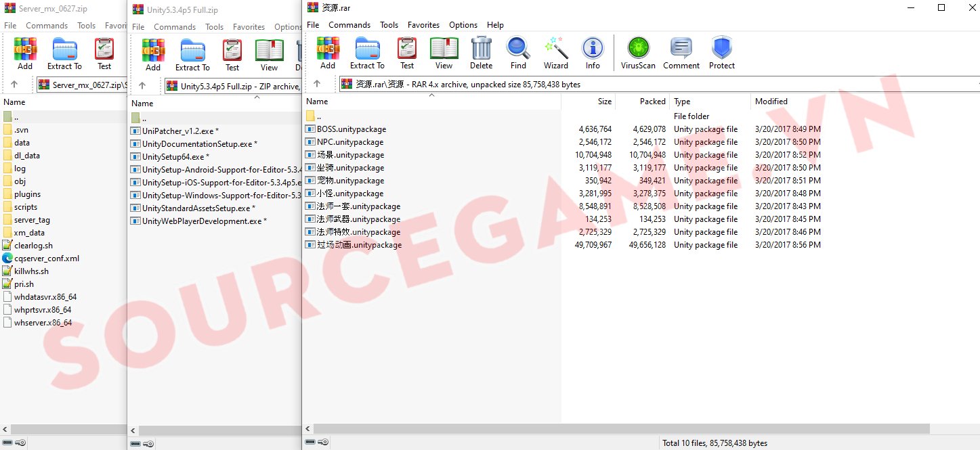
Task: Sort by Name column in the Unity5.3.4p5 window
Action: pos(215,104)
